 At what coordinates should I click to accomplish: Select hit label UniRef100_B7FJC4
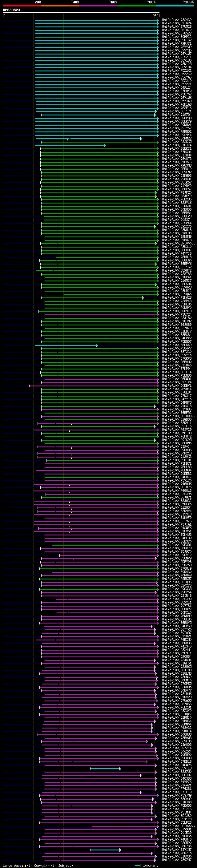(x=177, y=145)
